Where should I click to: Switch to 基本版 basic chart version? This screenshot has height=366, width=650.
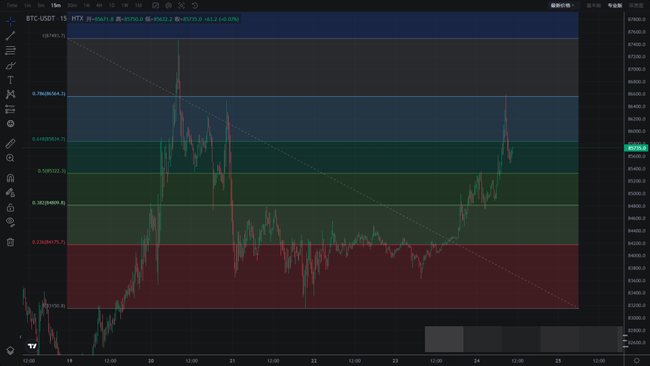tap(594, 5)
